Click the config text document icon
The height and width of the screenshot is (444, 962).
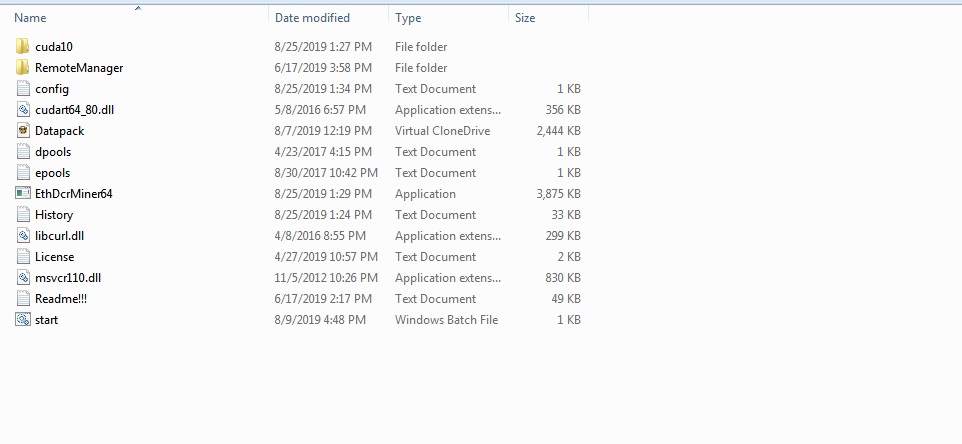[x=23, y=89]
